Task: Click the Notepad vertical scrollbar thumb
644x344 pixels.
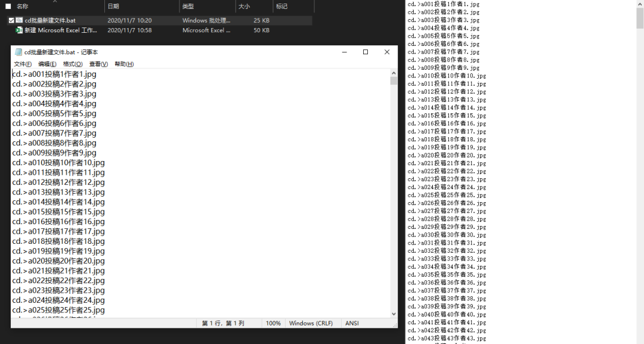Action: tap(394, 80)
